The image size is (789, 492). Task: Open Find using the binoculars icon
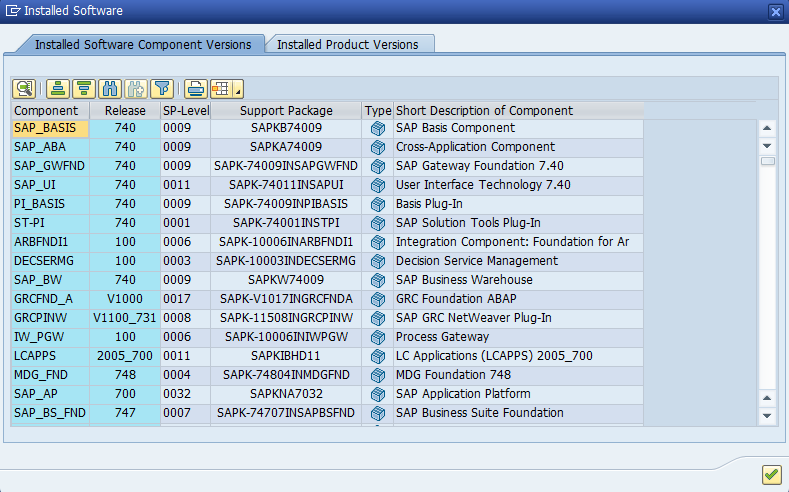point(111,88)
